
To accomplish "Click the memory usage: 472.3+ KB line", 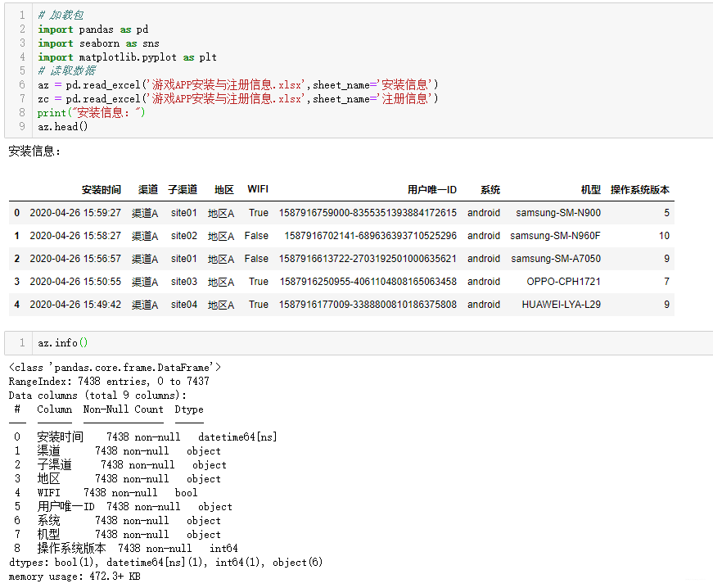I will 74,577.
